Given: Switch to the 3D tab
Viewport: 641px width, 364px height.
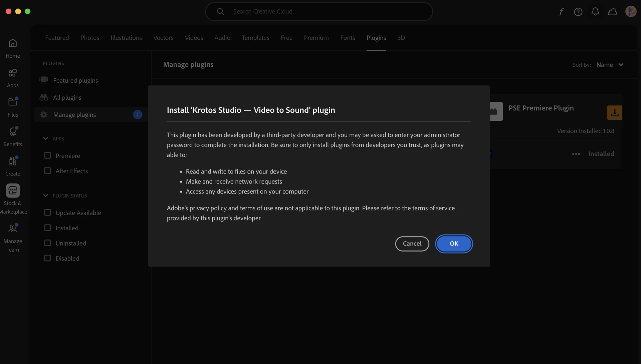Looking at the screenshot, I should click(401, 38).
